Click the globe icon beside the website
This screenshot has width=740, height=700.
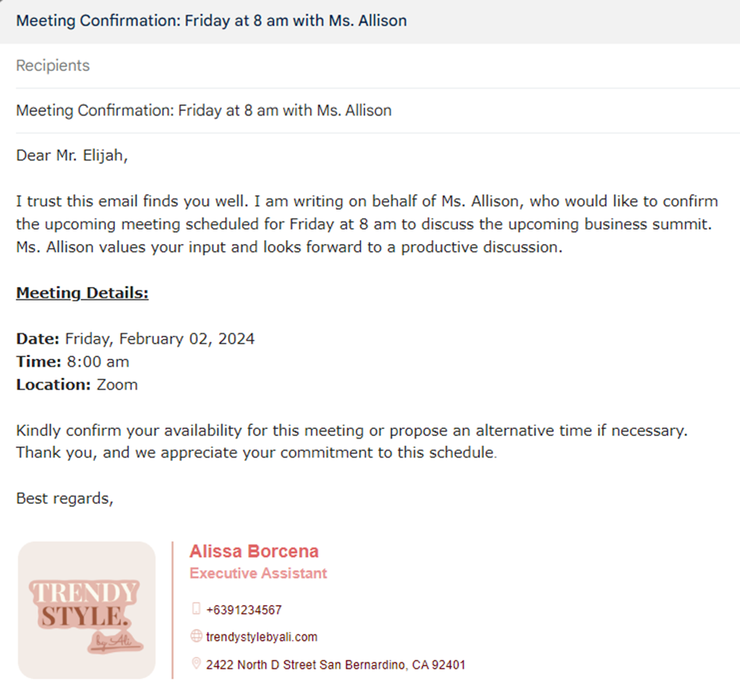click(196, 637)
